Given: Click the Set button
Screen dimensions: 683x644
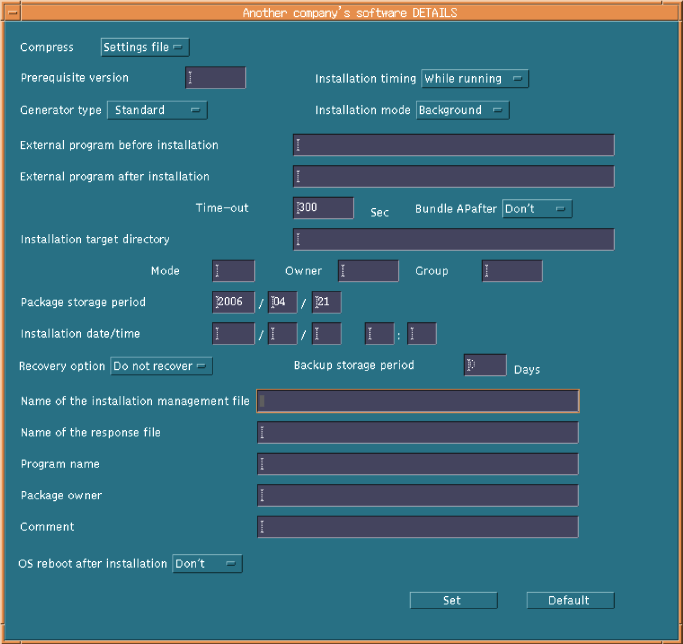Looking at the screenshot, I should [453, 600].
